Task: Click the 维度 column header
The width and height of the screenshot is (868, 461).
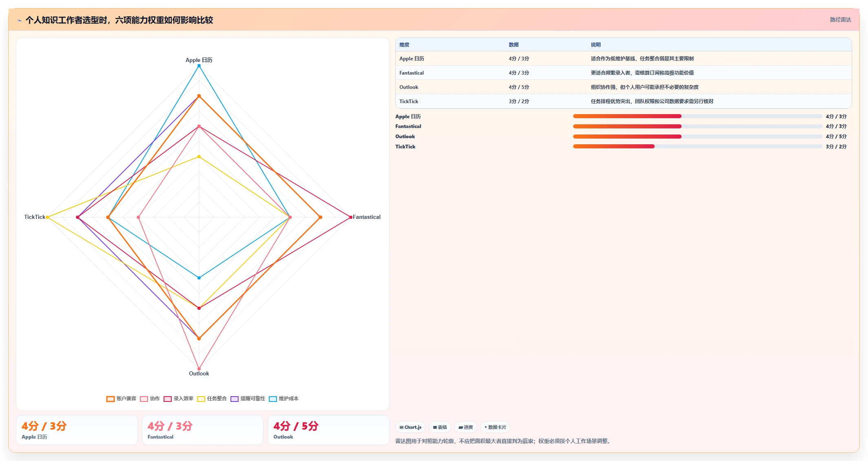Action: (404, 45)
